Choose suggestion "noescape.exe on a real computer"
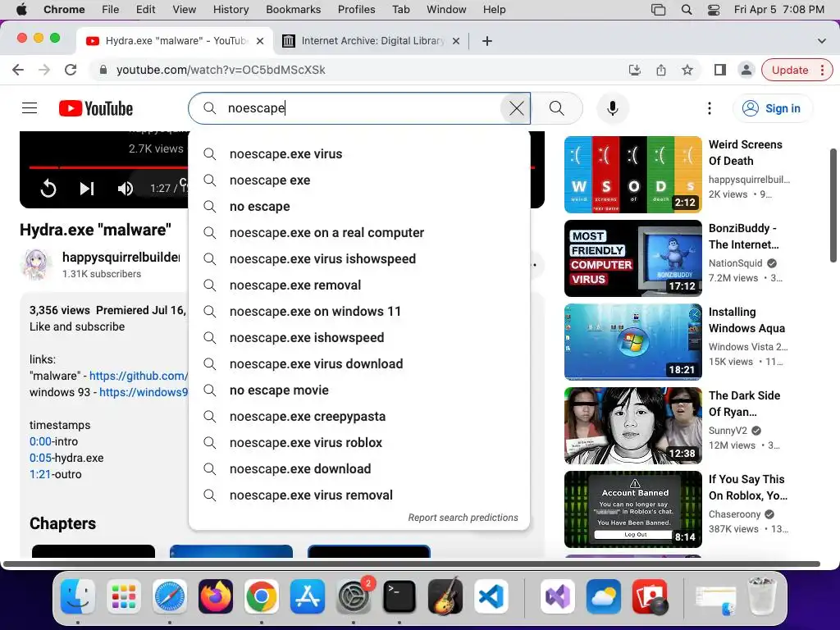The width and height of the screenshot is (840, 630). tap(359, 232)
